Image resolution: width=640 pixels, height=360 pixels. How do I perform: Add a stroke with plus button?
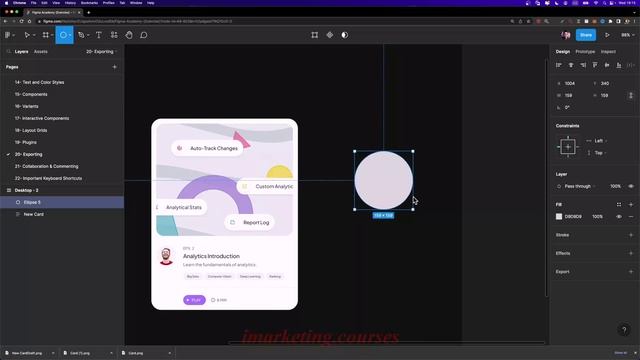[631, 235]
